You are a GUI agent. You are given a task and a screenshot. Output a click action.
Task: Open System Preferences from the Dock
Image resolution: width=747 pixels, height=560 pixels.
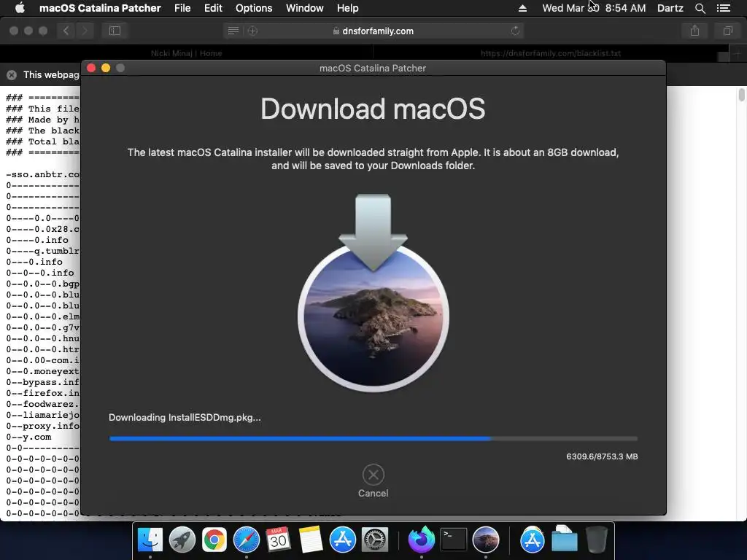tap(375, 540)
